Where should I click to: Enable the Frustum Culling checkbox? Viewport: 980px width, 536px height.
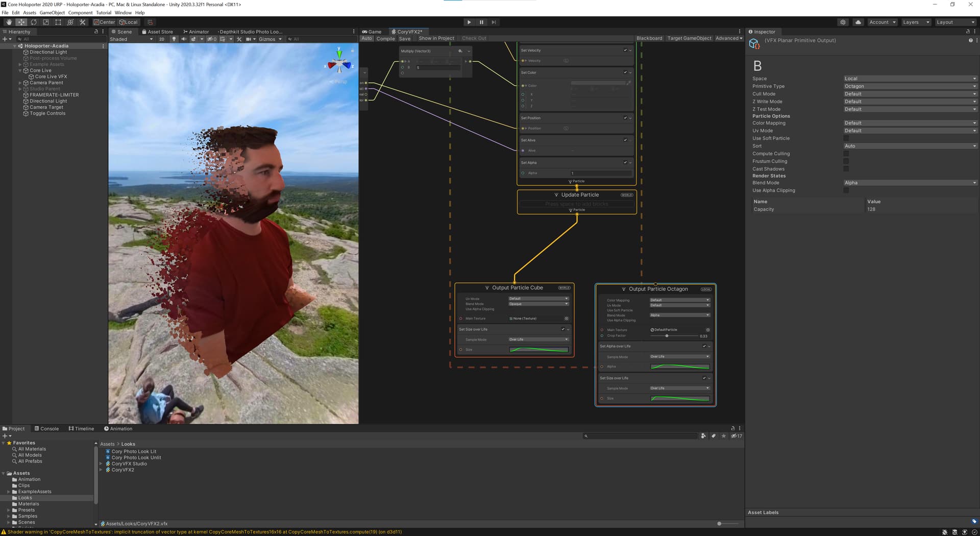(846, 161)
